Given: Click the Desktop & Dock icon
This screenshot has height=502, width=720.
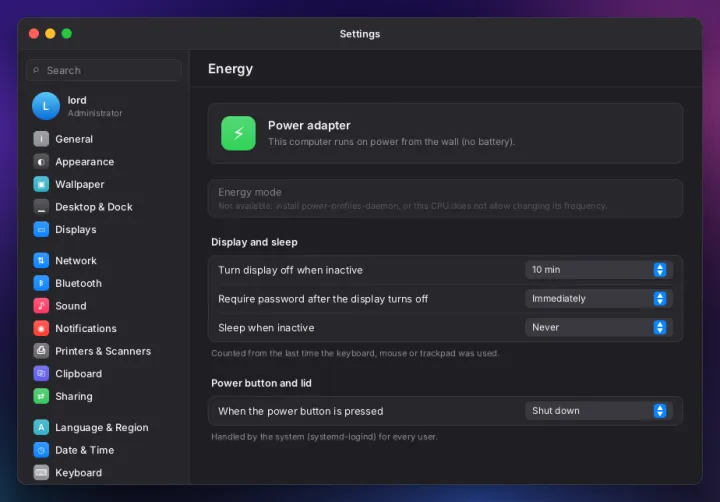Looking at the screenshot, I should pyautogui.click(x=41, y=207).
